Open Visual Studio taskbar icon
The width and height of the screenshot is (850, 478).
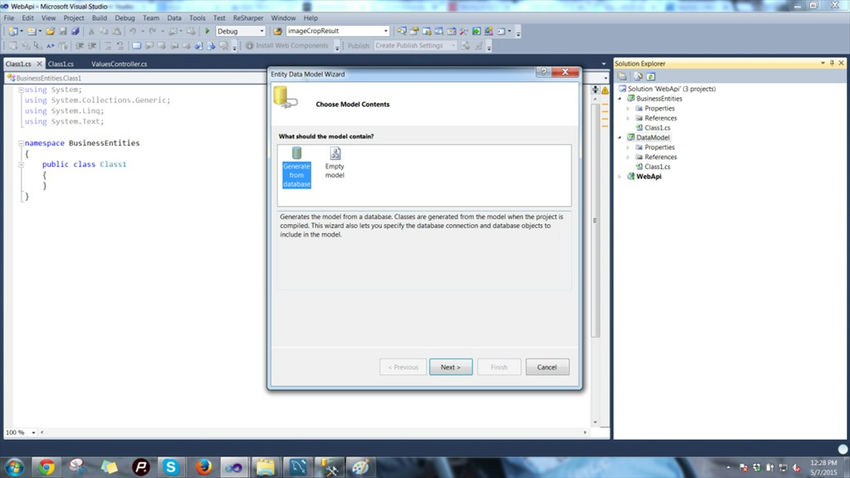click(234, 467)
